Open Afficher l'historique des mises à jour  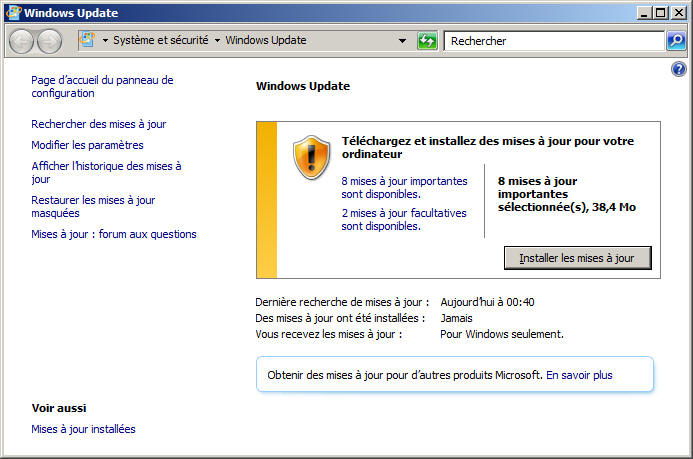pyautogui.click(x=106, y=172)
